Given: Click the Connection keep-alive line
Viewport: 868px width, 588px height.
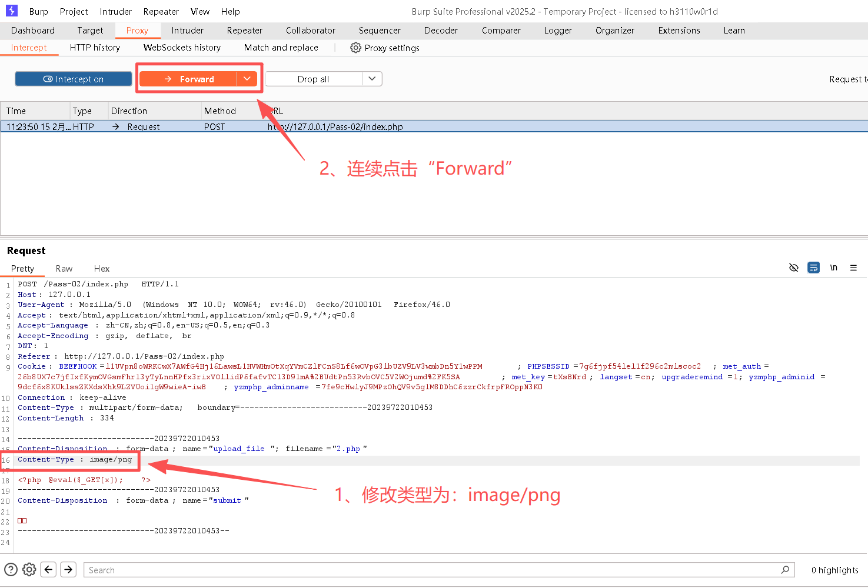Looking at the screenshot, I should point(72,397).
